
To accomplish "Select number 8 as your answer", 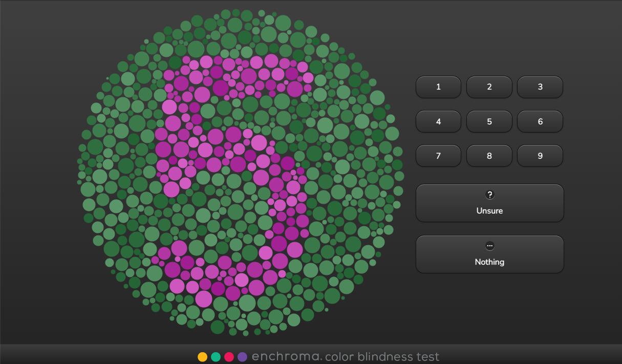I will [x=489, y=156].
